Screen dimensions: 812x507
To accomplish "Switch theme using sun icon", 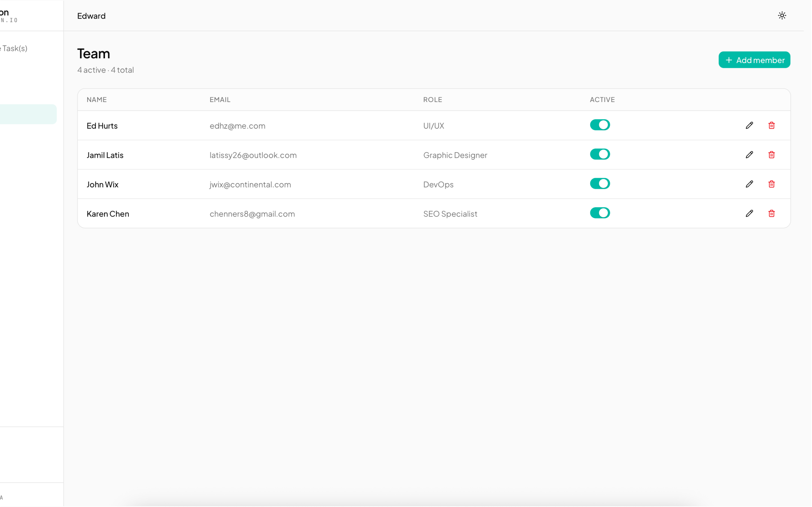I will (782, 16).
